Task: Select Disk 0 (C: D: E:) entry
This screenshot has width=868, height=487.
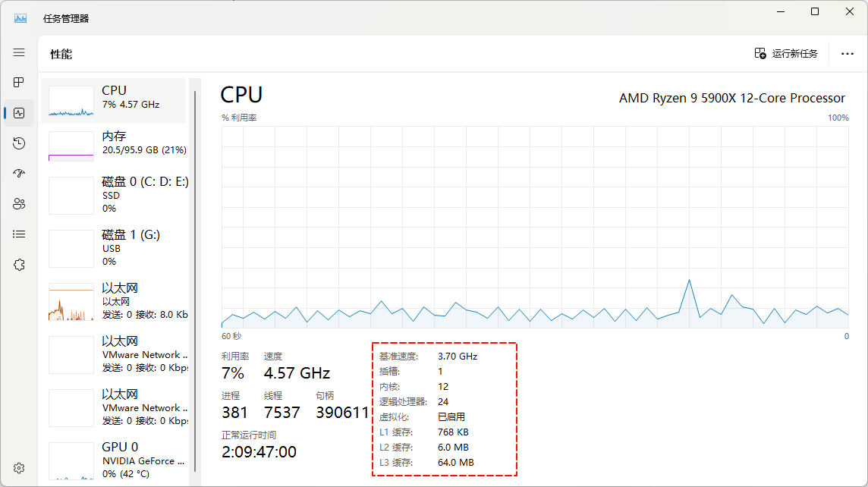Action: point(114,195)
